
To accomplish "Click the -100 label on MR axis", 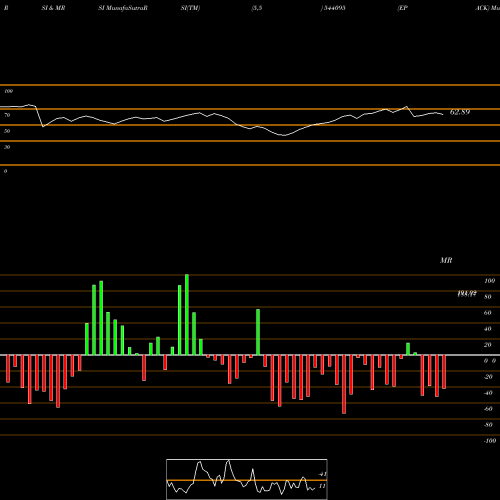I will [490, 441].
